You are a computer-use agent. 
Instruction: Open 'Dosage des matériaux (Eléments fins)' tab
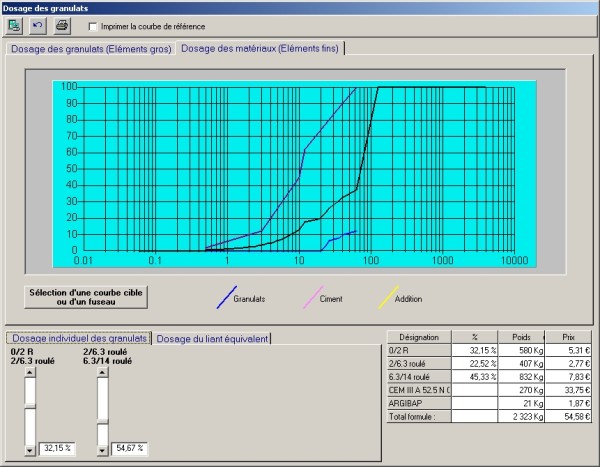click(260, 48)
